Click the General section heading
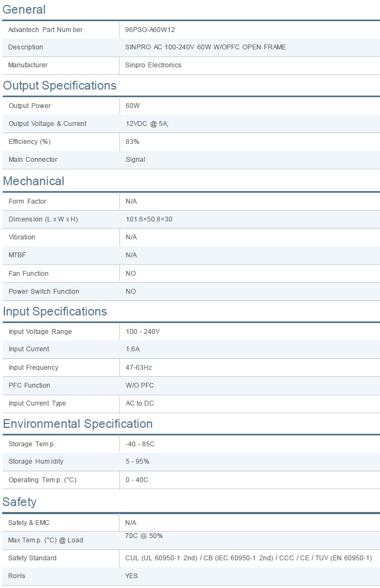The height and width of the screenshot is (588, 380). [24, 9]
